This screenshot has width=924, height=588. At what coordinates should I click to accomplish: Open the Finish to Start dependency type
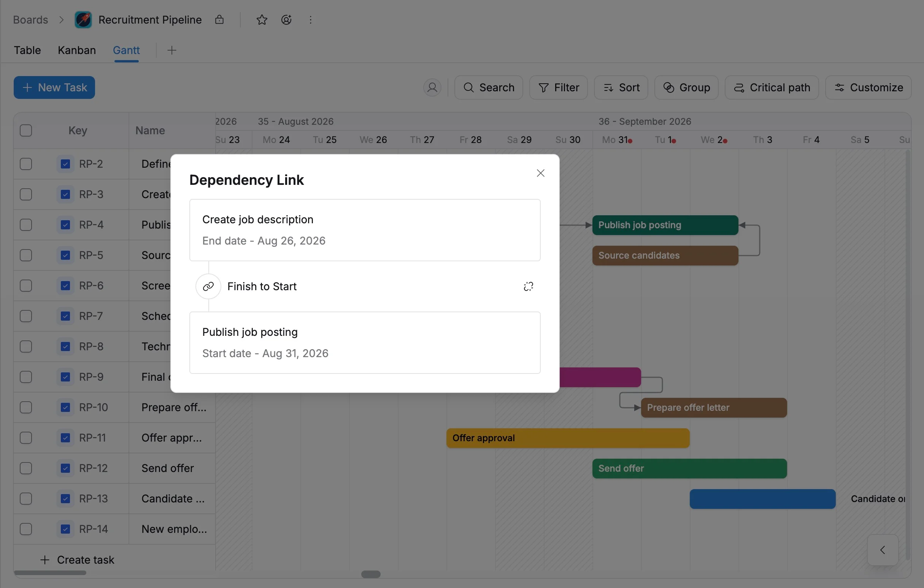point(262,286)
